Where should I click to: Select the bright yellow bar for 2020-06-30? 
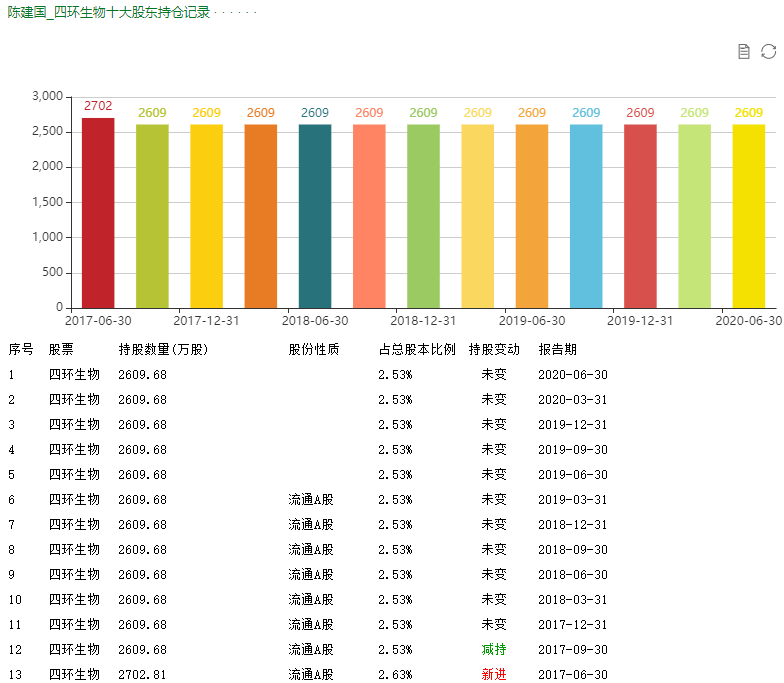tap(748, 216)
